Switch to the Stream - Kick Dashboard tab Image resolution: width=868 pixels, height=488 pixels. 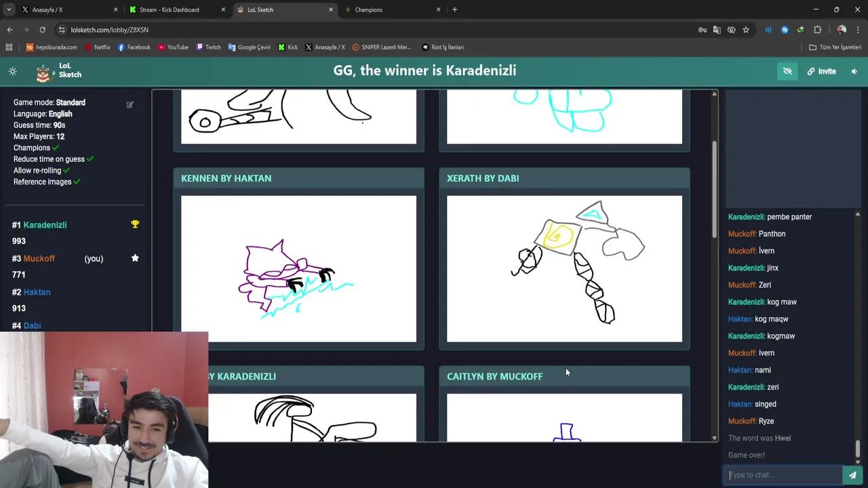pyautogui.click(x=176, y=9)
